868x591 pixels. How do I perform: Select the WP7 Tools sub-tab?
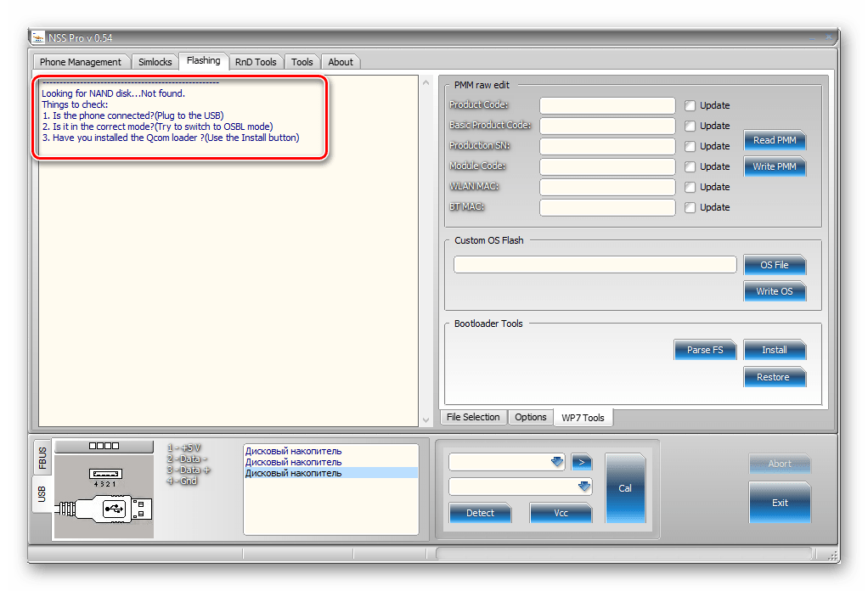(583, 418)
